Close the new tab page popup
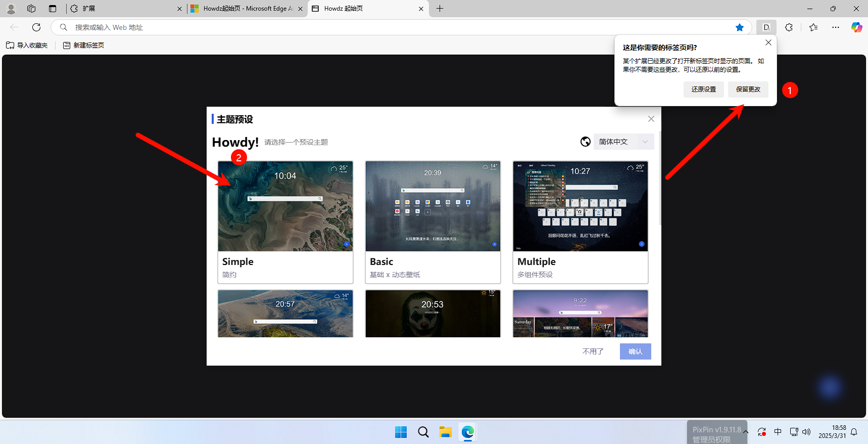The height and width of the screenshot is (444, 868). [x=768, y=43]
